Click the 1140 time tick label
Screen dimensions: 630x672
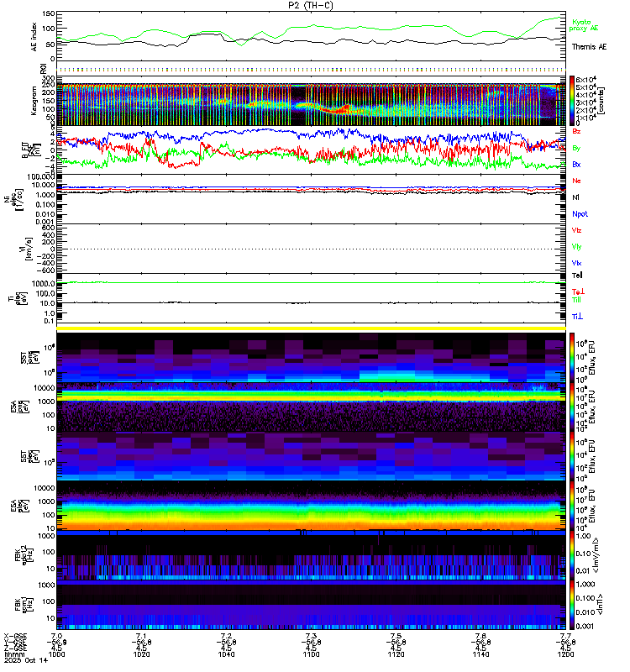tap(480, 654)
